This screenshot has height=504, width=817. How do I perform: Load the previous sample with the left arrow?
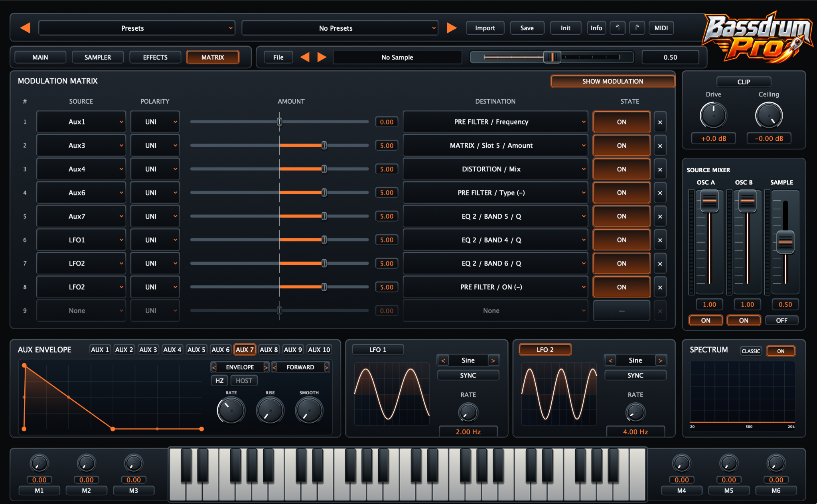point(305,57)
